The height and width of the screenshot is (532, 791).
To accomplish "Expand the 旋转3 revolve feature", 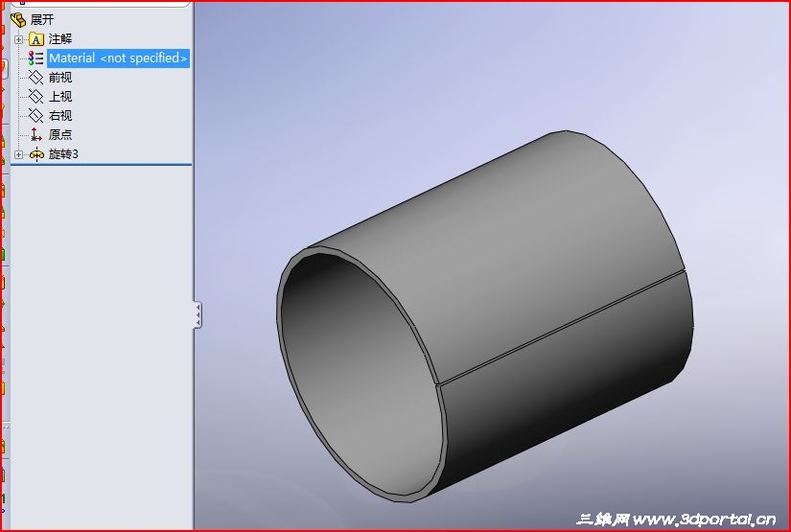I will [x=18, y=154].
